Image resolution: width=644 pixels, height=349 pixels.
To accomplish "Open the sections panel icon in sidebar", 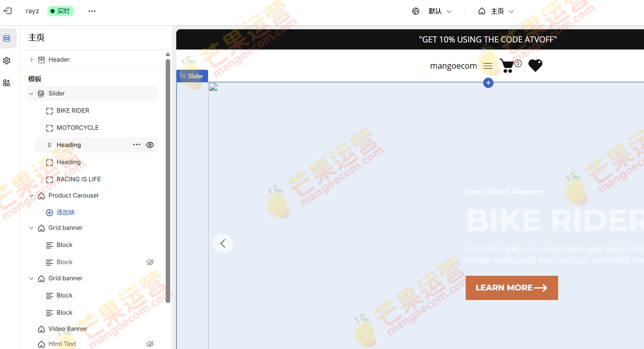I will click(x=7, y=38).
